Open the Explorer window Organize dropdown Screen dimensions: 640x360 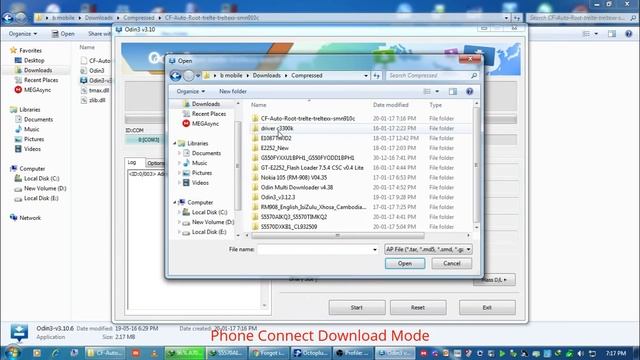click(22, 34)
